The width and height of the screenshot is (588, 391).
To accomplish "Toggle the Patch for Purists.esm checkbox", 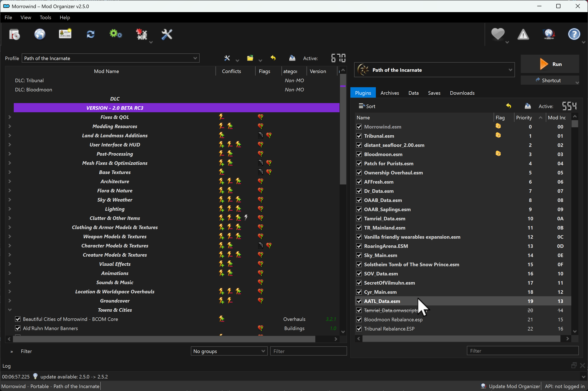I will [x=359, y=164].
